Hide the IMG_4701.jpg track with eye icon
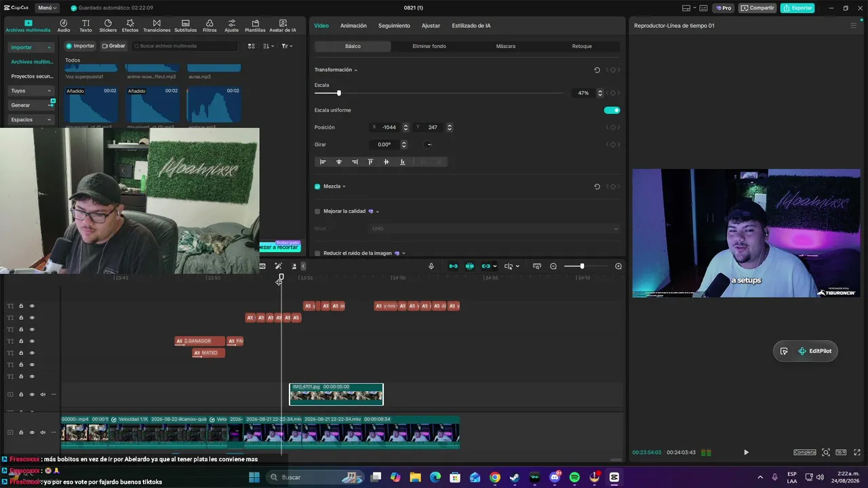Image resolution: width=868 pixels, height=488 pixels. tap(32, 394)
